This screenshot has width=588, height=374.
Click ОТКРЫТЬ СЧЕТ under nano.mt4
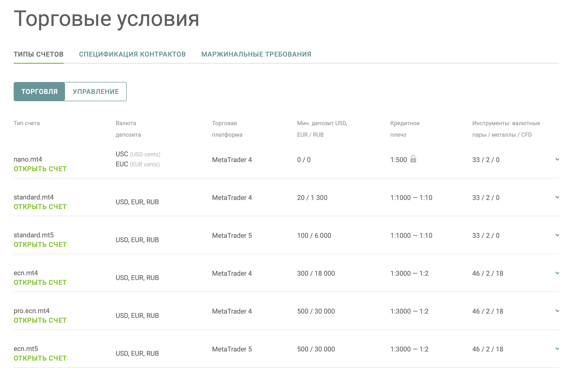click(40, 169)
